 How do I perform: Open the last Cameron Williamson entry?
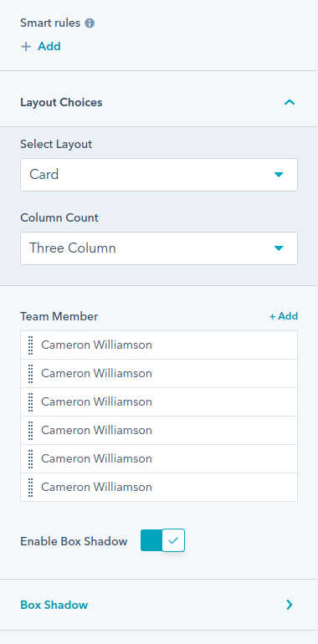pyautogui.click(x=159, y=487)
